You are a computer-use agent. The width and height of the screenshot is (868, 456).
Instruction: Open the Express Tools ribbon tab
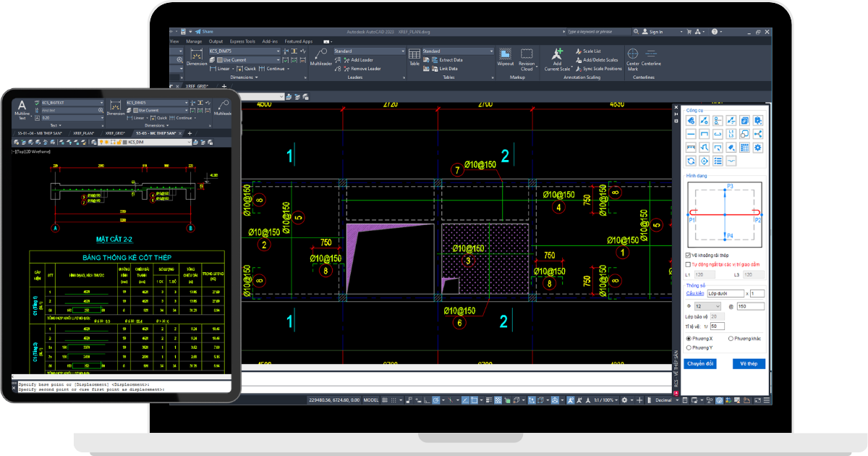(x=242, y=41)
